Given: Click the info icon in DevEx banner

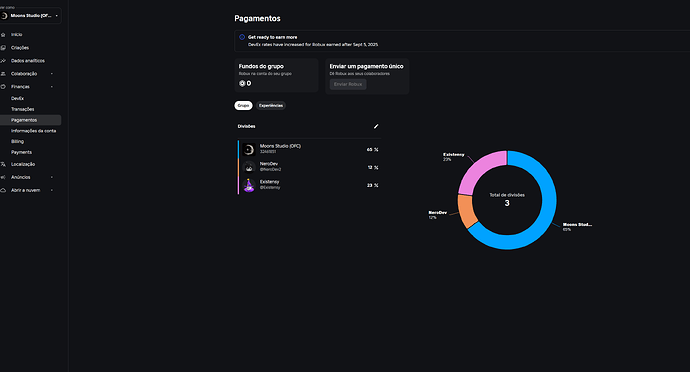Looking at the screenshot, I should [242, 37].
